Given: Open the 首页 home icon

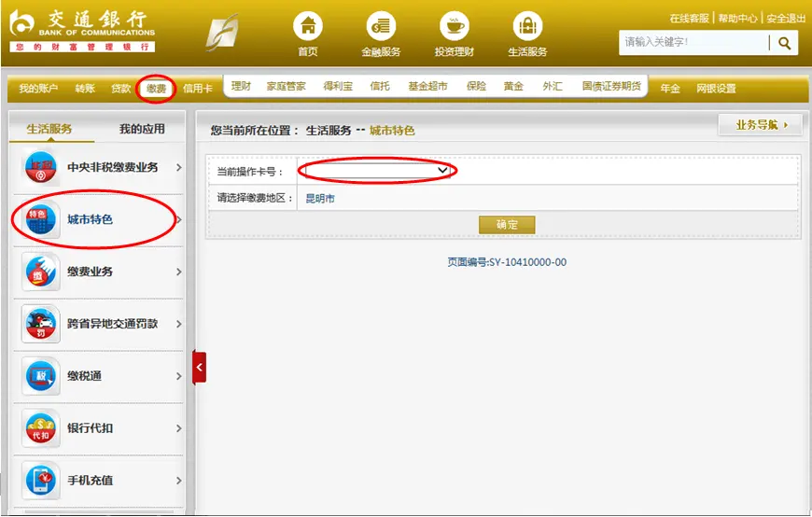Looking at the screenshot, I should click(308, 26).
